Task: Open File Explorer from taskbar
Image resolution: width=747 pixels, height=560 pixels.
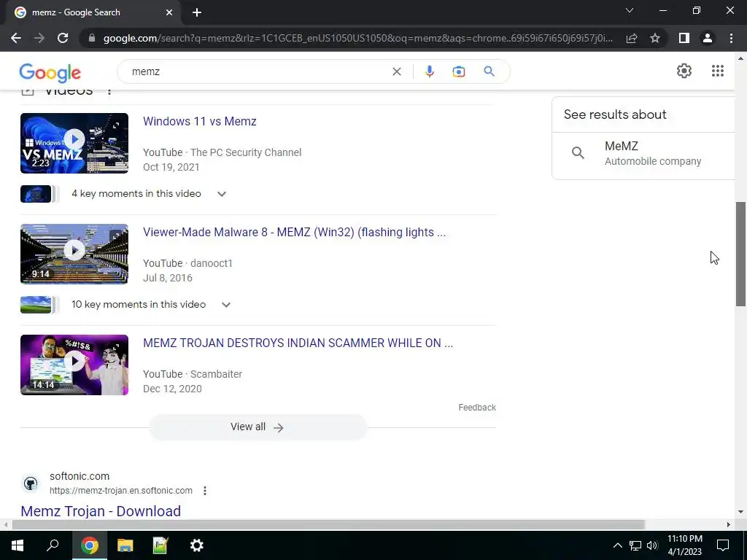Action: (x=125, y=545)
